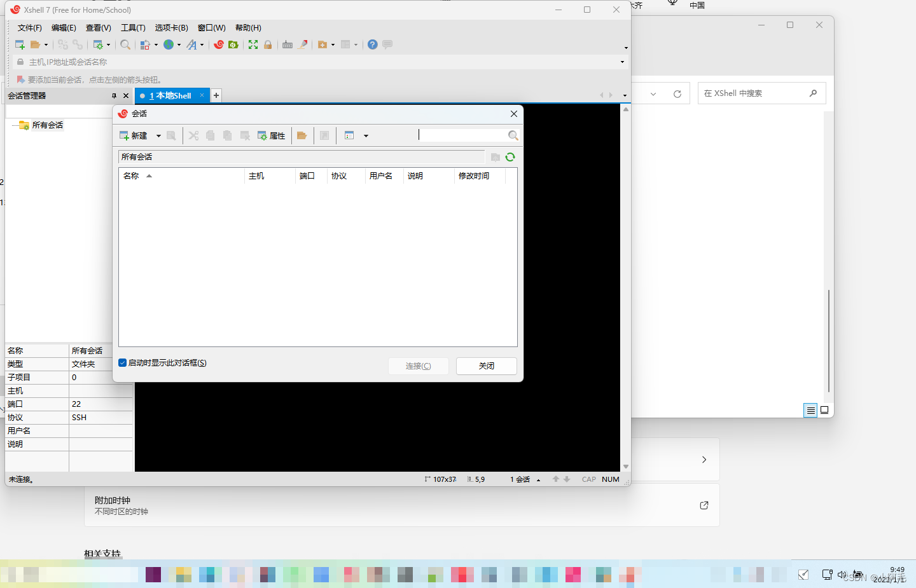The height and width of the screenshot is (588, 916).
Task: Open the 窗口(W) menu
Action: click(212, 28)
